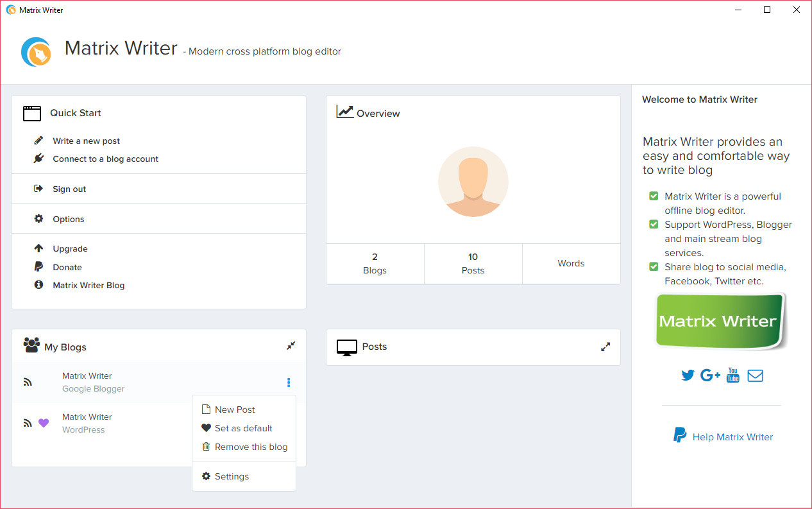Click Write a new post link

coord(87,141)
